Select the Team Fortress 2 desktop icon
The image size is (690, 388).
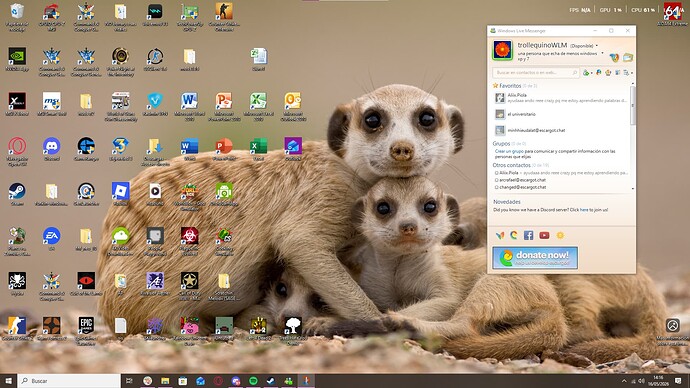coord(51,329)
